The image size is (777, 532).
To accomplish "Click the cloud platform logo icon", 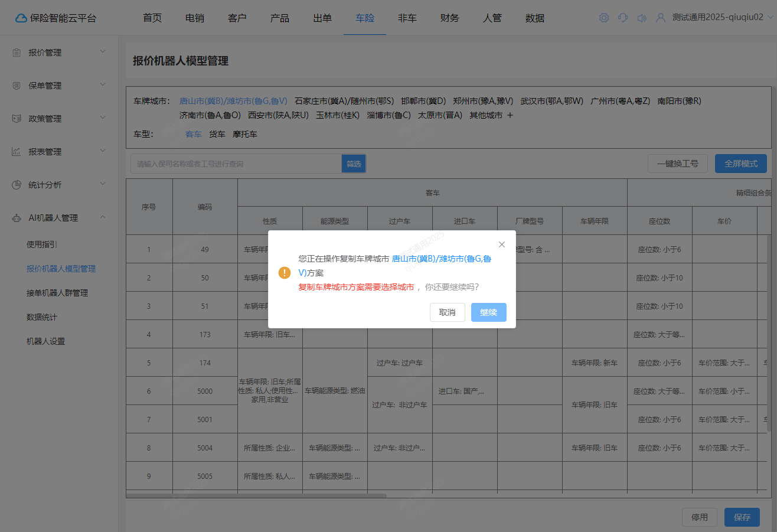I will tap(22, 18).
